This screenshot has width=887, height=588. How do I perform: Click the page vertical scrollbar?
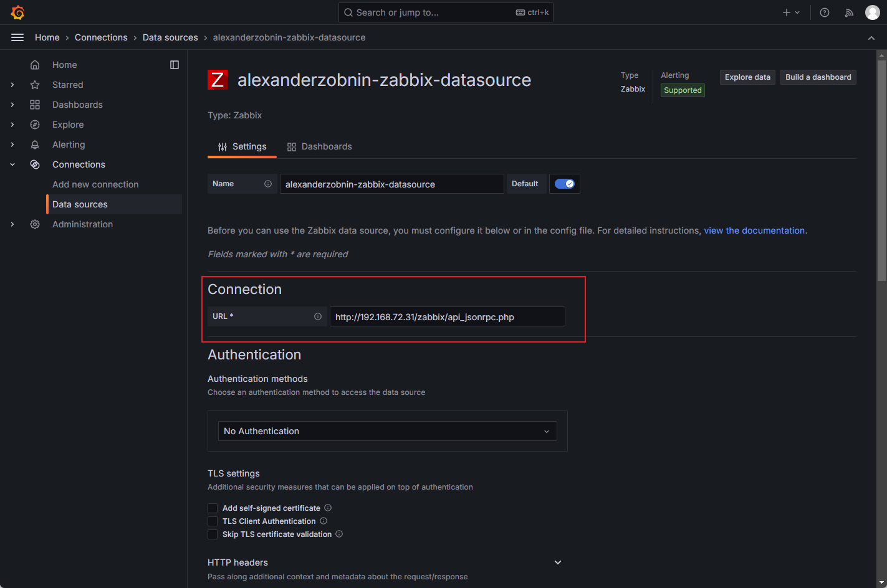click(881, 170)
